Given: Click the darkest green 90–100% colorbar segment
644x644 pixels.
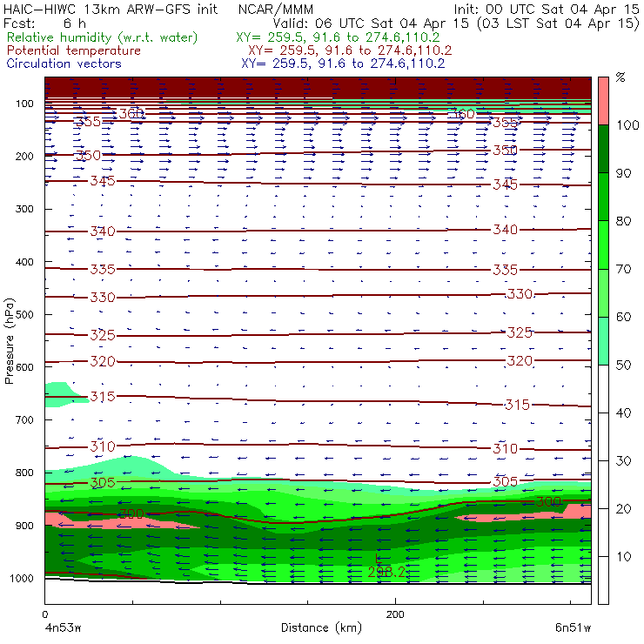Looking at the screenshot, I should [x=603, y=149].
